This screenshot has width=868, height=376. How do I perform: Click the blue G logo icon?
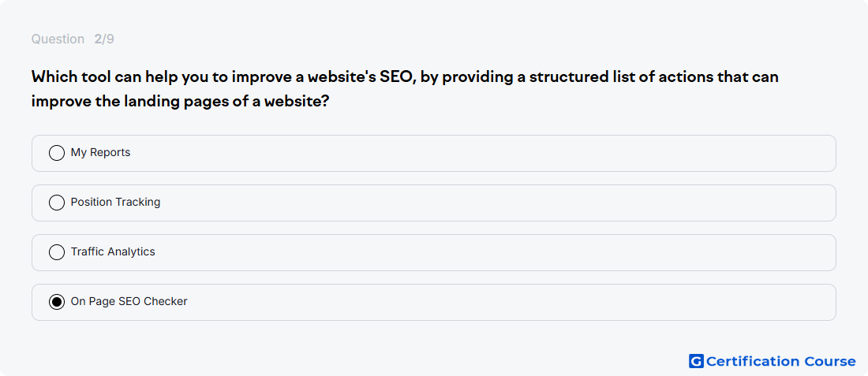click(696, 361)
